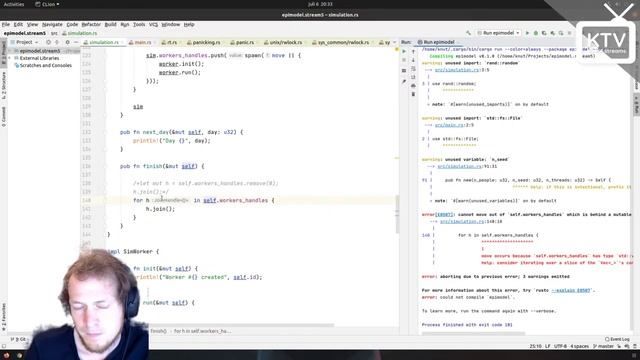Screen dimensions: 640x360
Task: Open src/simulation.rs:140:18 error link
Action: pos(462,222)
